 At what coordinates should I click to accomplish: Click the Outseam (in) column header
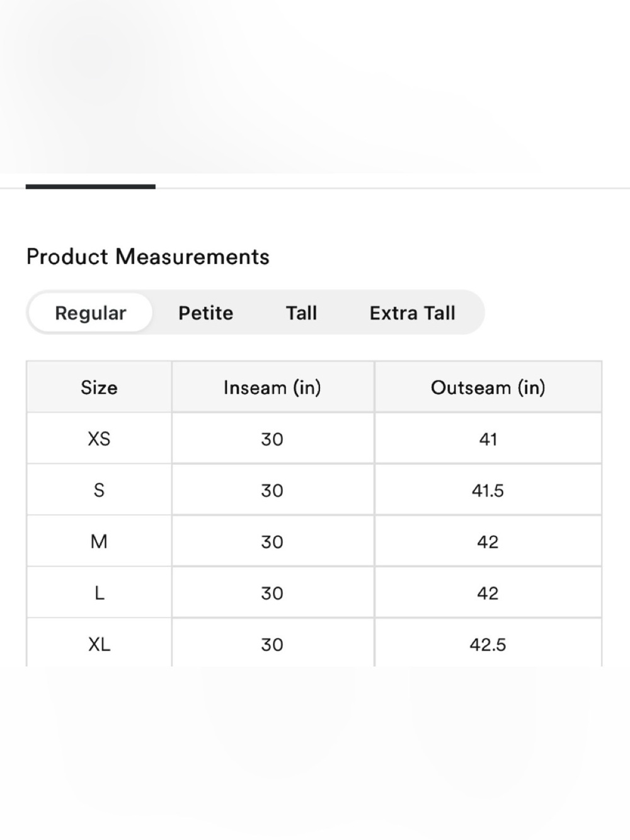pyautogui.click(x=488, y=387)
